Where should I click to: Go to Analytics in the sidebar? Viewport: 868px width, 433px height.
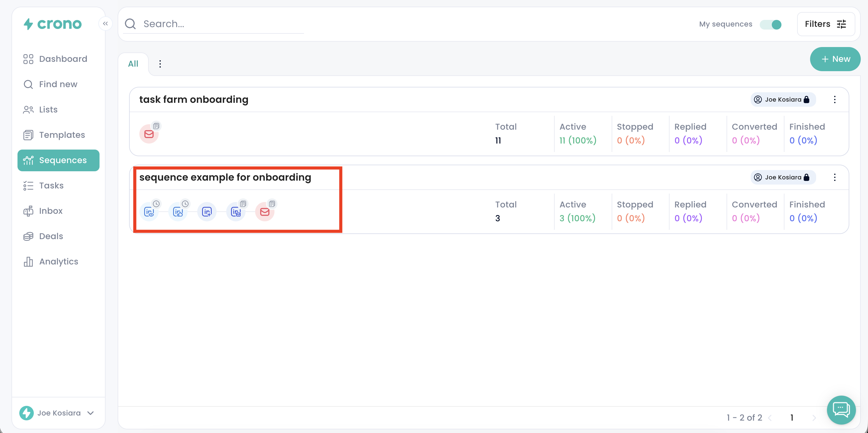[59, 261]
